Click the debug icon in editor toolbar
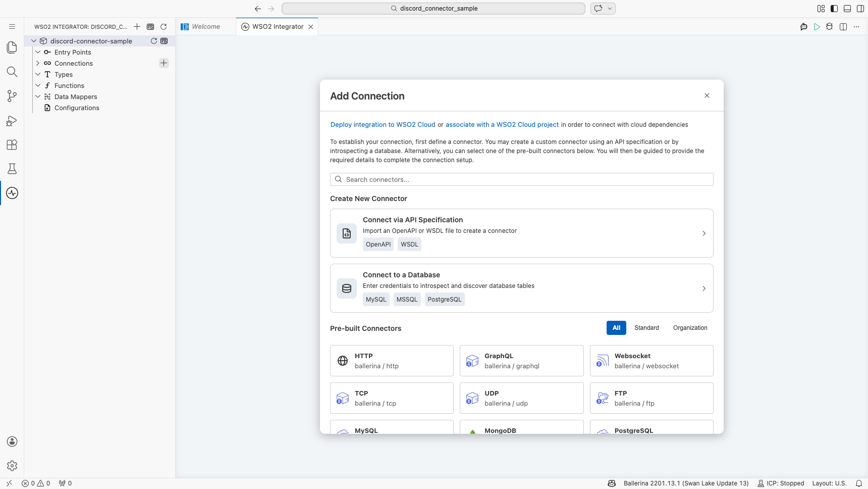 tap(830, 27)
